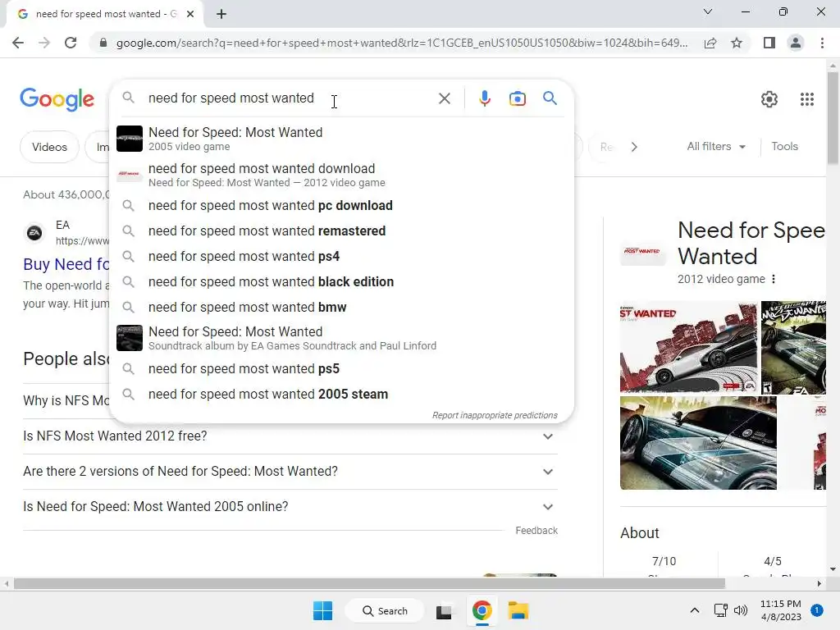Clear the search box with the X icon
Screen dimensions: 840x630
(444, 98)
